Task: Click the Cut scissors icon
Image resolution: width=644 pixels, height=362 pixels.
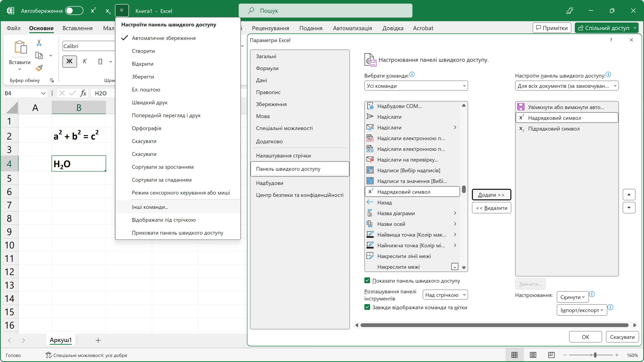Action: click(39, 42)
